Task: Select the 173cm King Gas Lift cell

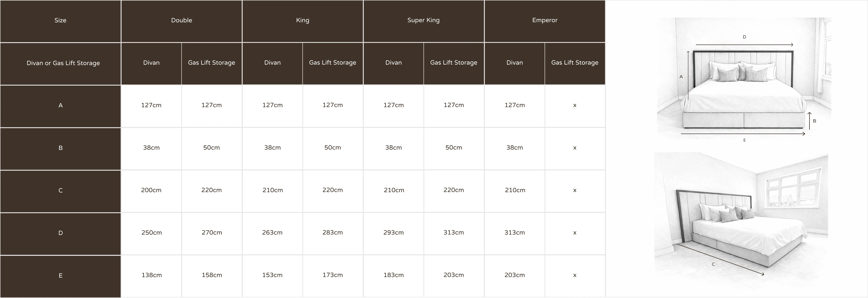Action: (333, 275)
